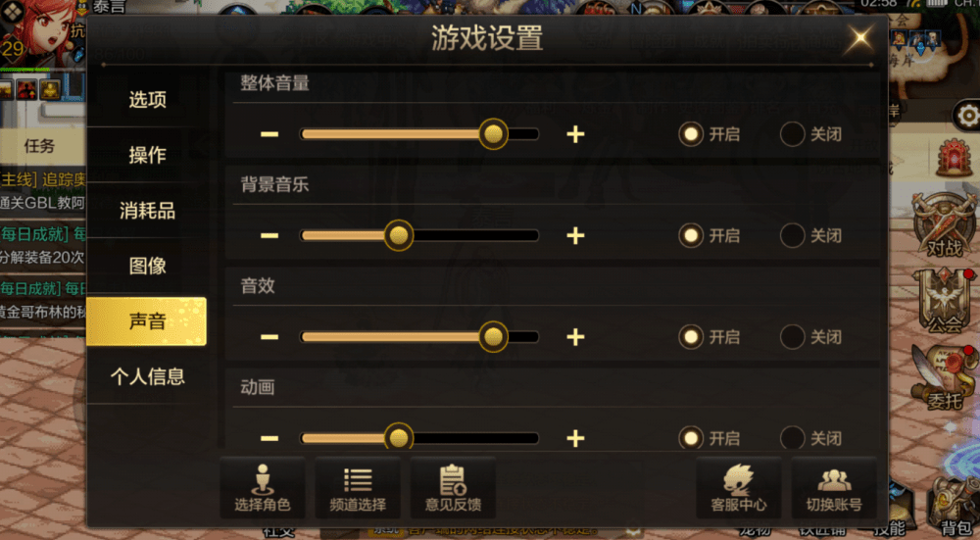Increase 背景音乐 with plus button
Viewport: 980px width, 540px height.
575,235
